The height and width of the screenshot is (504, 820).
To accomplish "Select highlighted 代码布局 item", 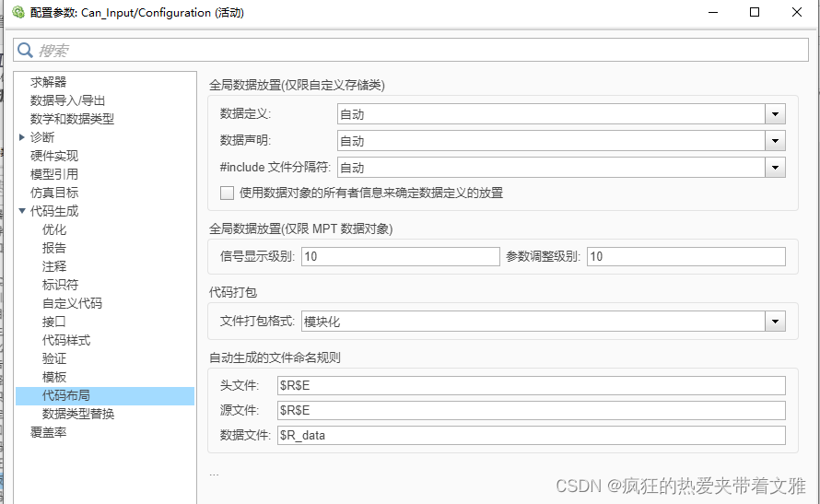I will tap(105, 396).
